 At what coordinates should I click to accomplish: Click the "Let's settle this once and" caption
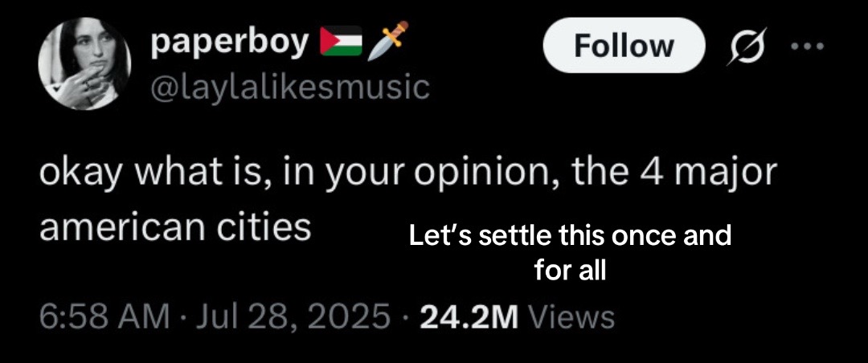570,236
